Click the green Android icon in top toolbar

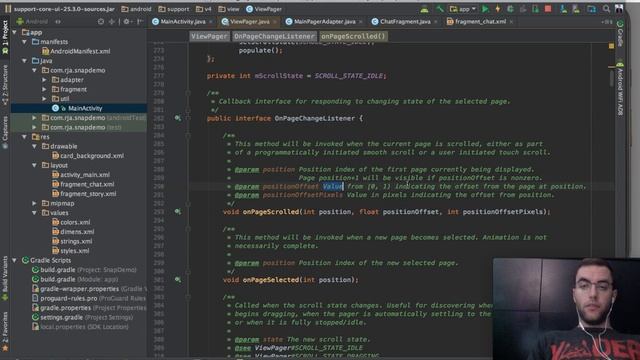(424, 9)
